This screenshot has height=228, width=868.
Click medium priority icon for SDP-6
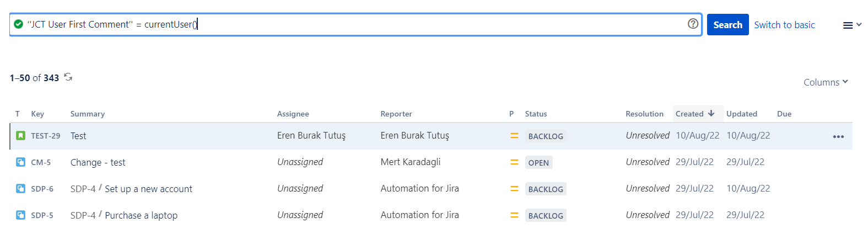pyautogui.click(x=514, y=189)
